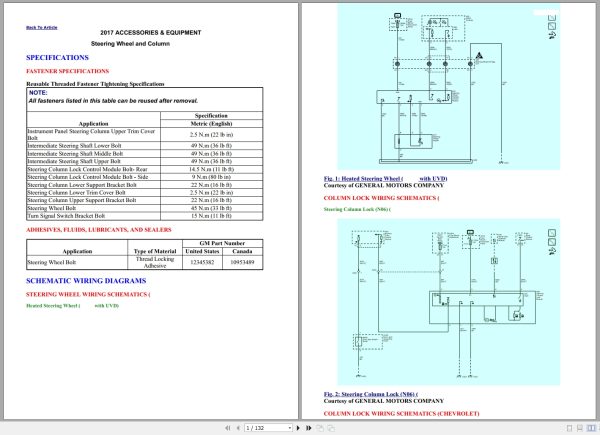Select Instrument Panel Steering Column Upper Trim Cover row
This screenshot has width=600, height=435.
pos(145,135)
